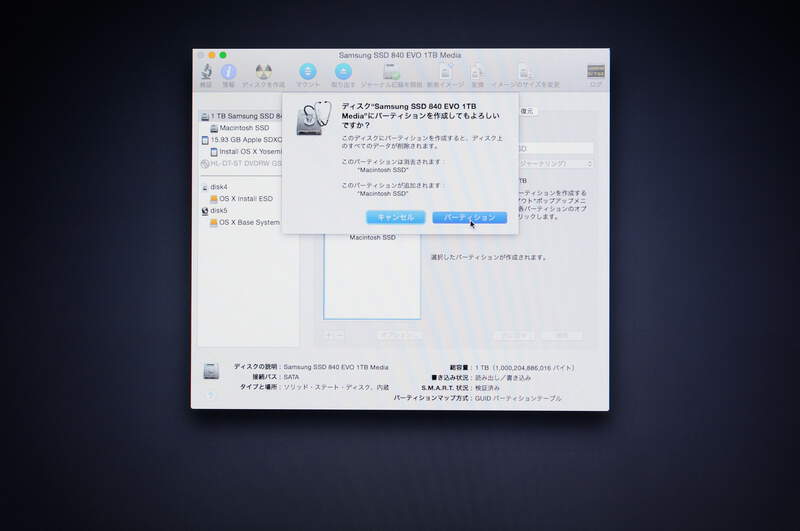Select disk4 image in sidebar
Viewport: 800px width, 531px height.
(214, 187)
